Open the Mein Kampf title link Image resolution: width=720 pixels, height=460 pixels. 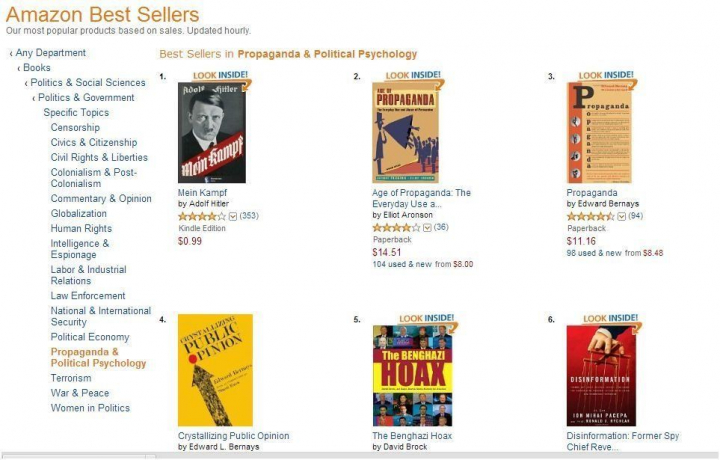tap(203, 193)
